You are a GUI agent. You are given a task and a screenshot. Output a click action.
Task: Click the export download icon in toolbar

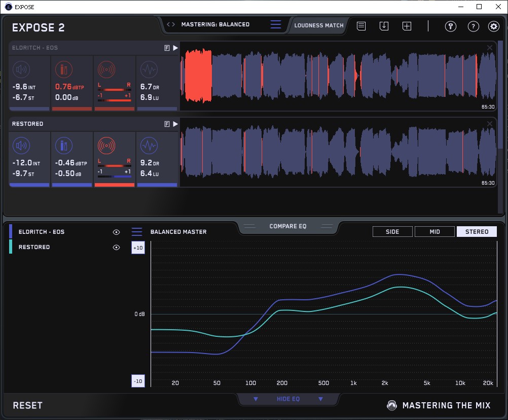[384, 26]
